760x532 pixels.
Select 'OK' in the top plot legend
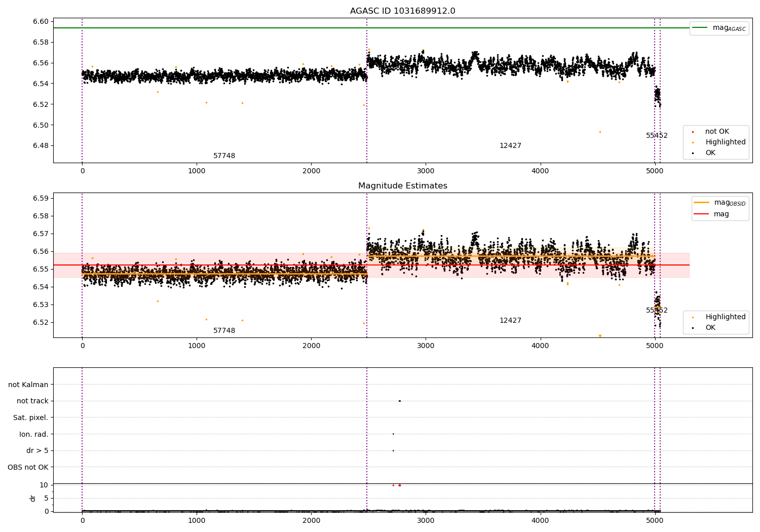pos(704,153)
